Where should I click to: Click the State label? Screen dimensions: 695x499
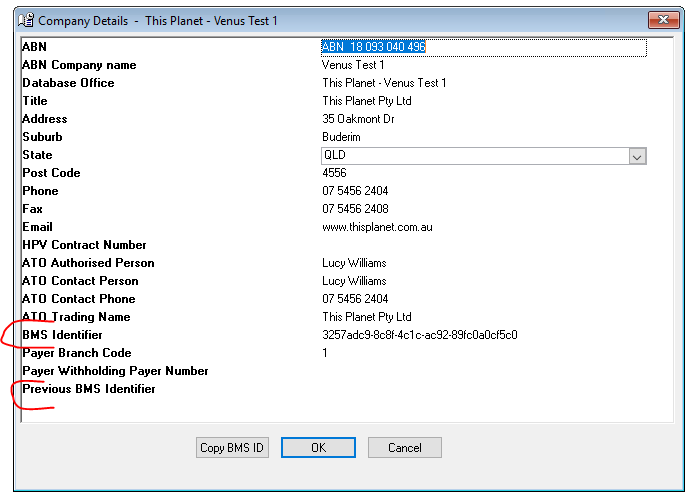37,155
